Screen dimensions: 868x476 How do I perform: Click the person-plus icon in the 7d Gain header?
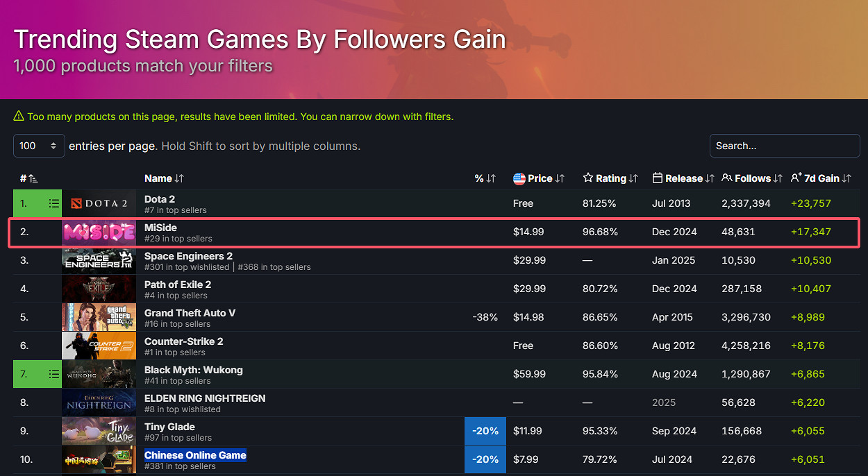tap(795, 177)
